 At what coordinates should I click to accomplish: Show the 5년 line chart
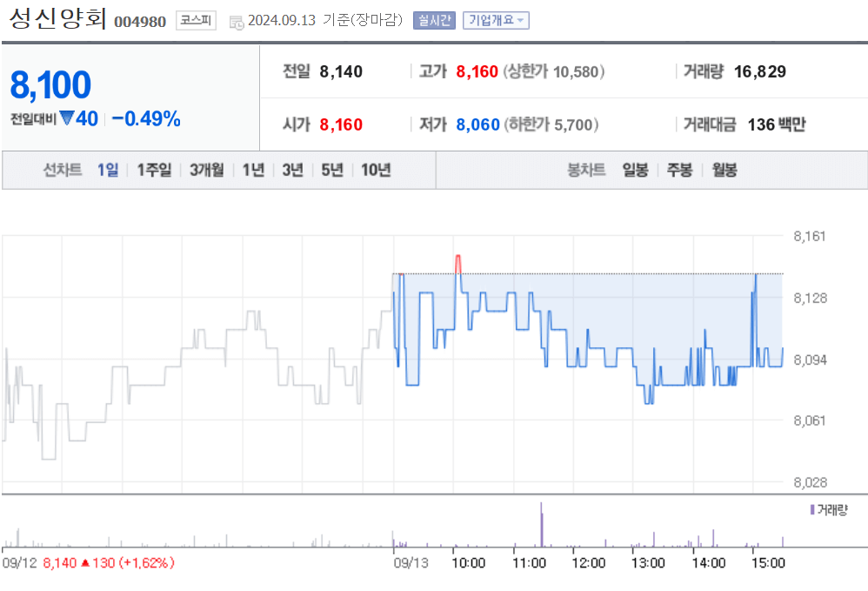[332, 170]
